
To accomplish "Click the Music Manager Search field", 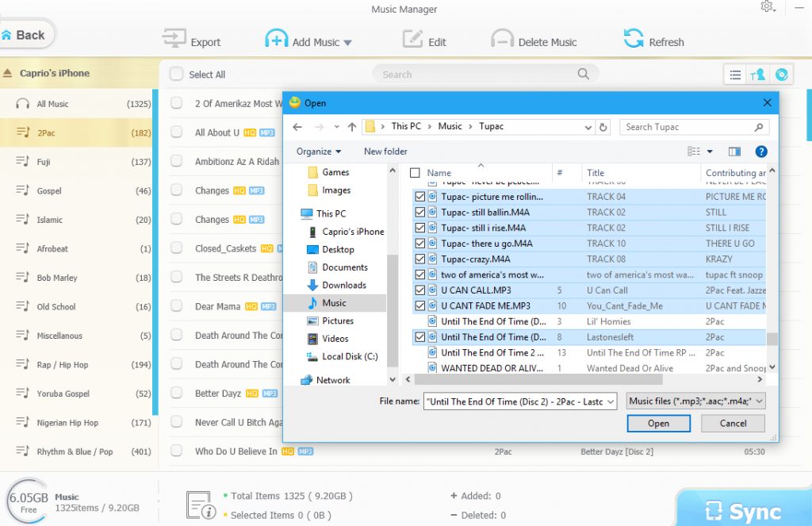I will click(x=485, y=74).
